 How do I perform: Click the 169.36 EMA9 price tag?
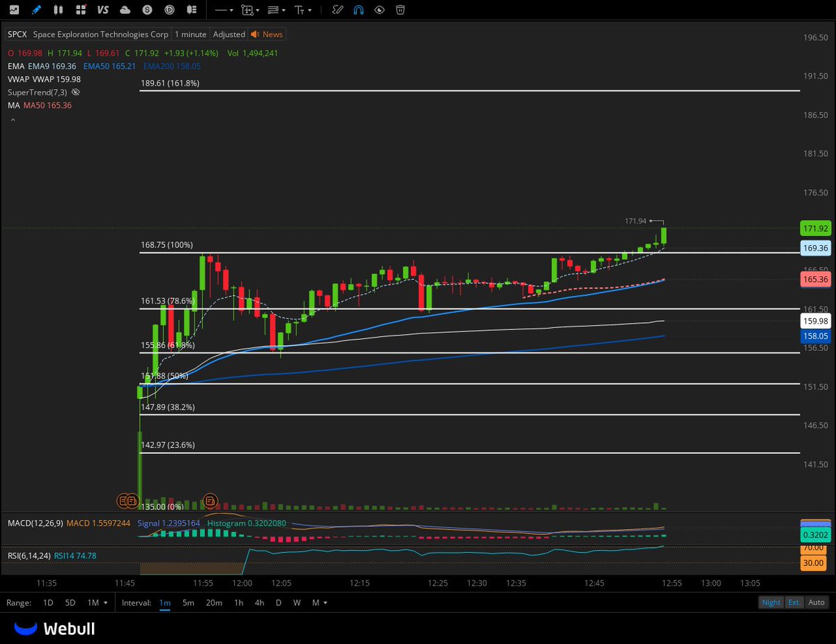[815, 248]
